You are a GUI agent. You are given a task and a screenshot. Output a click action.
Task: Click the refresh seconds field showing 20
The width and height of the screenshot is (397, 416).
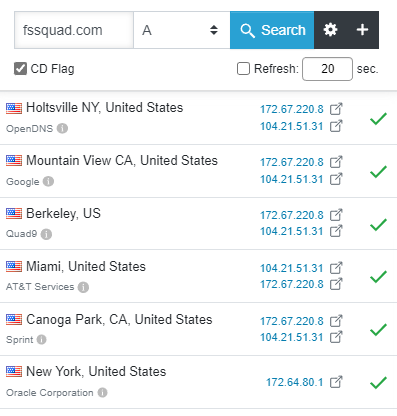(x=327, y=69)
